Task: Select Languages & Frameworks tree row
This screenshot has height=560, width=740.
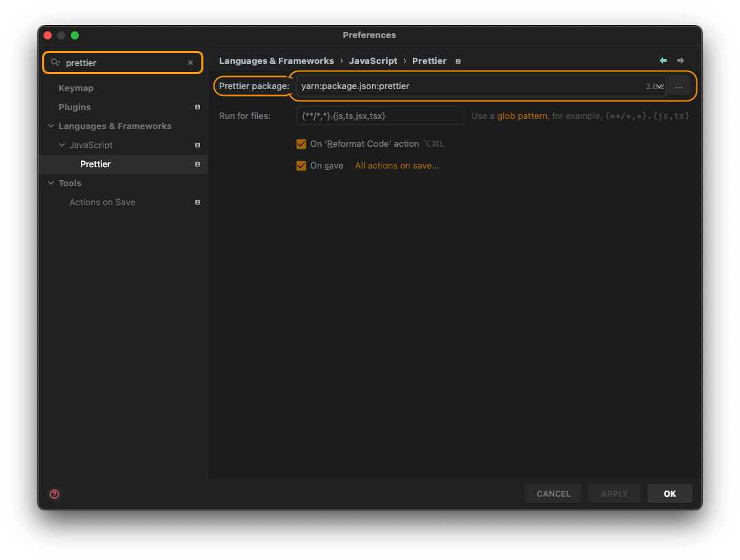Action: [123, 126]
